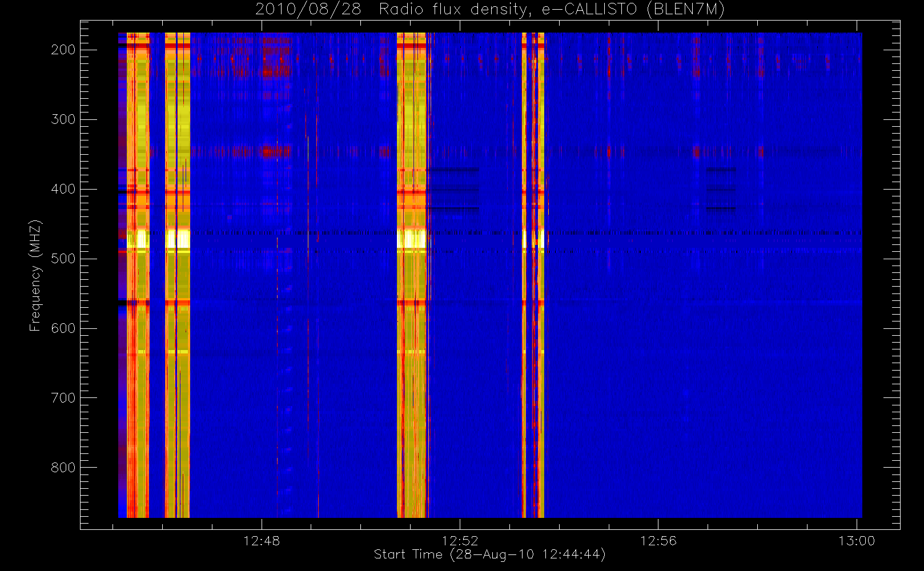The height and width of the screenshot is (571, 924).
Task: Click the 400 frequency tick label
Action: 63,189
